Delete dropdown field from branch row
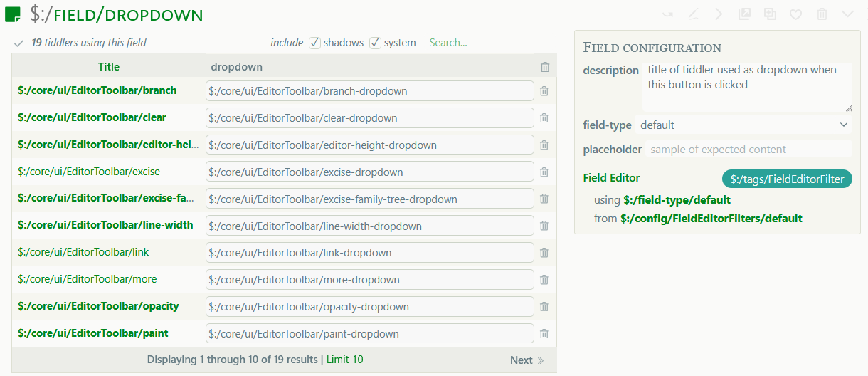Image resolution: width=868 pixels, height=376 pixels. coord(544,91)
